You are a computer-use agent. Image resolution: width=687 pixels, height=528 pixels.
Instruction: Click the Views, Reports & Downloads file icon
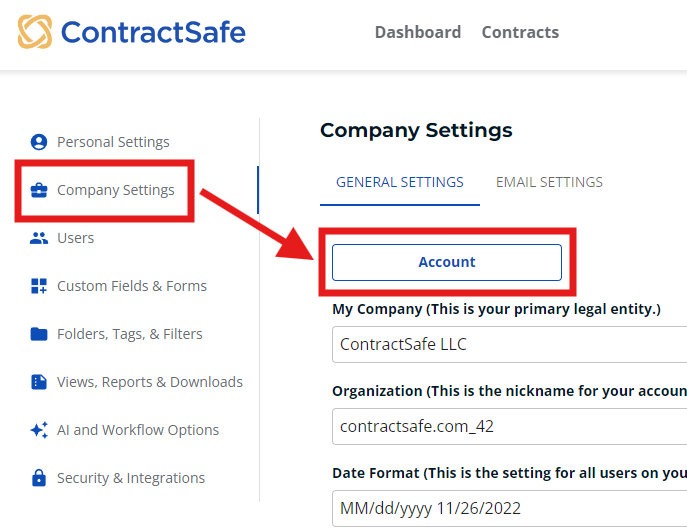coord(39,382)
